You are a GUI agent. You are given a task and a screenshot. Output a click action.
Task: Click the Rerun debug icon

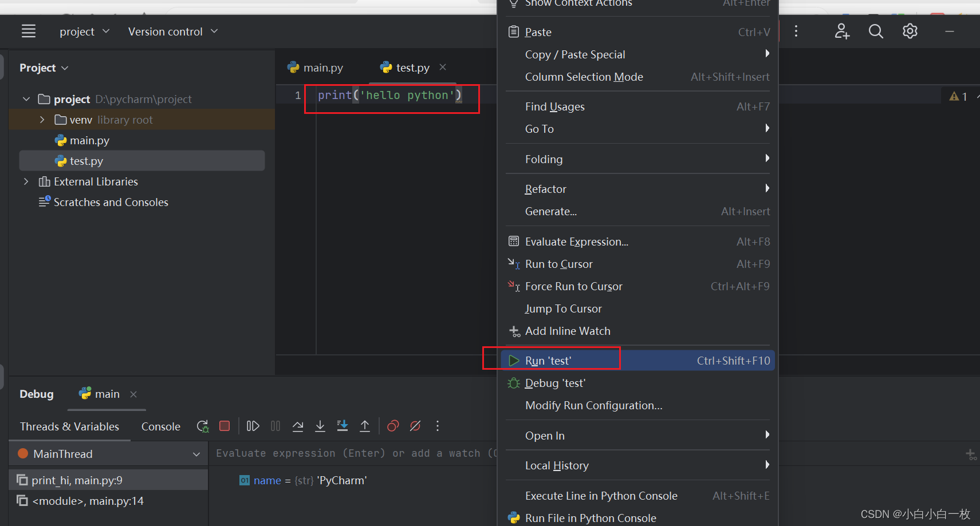pyautogui.click(x=203, y=426)
